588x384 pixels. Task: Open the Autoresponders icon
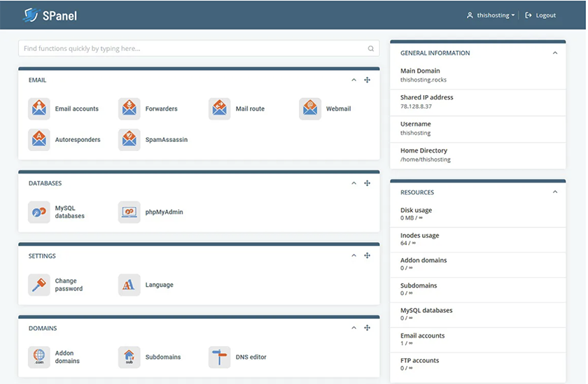point(39,140)
